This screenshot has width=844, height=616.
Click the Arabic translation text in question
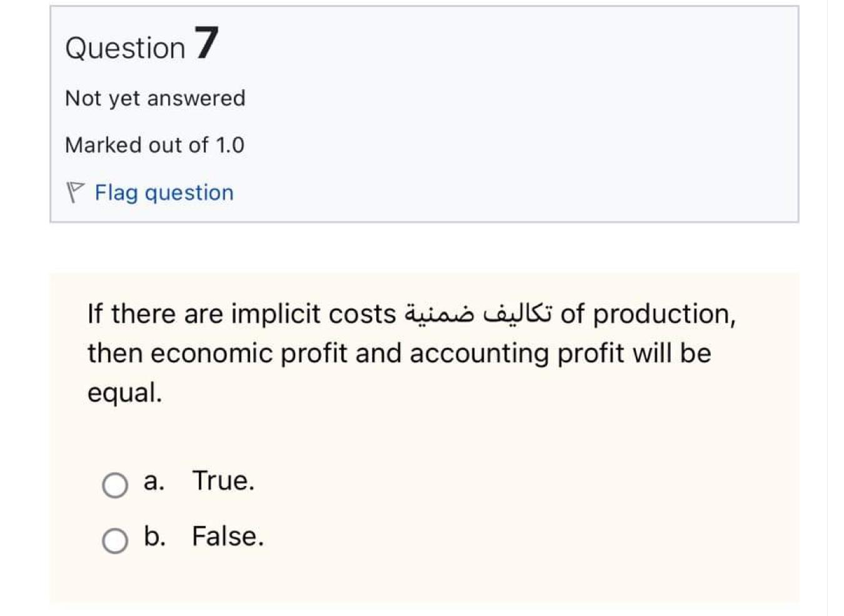pos(478,314)
